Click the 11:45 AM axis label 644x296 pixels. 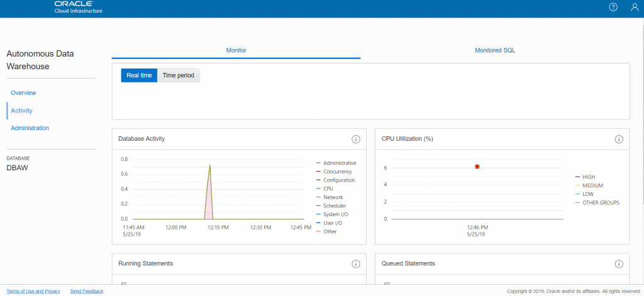point(133,227)
